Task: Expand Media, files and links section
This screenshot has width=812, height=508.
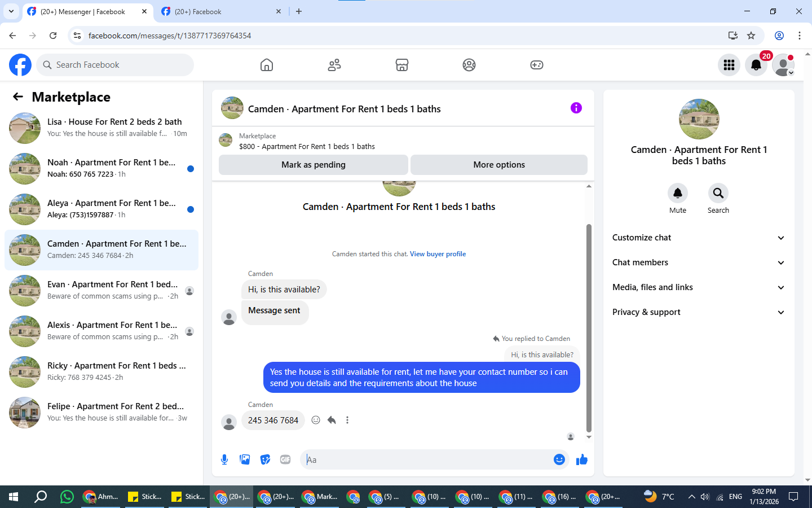Action: 699,287
